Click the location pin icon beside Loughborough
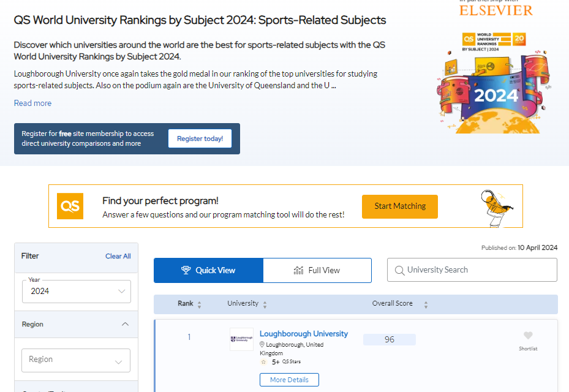This screenshot has width=569, height=392. [262, 344]
